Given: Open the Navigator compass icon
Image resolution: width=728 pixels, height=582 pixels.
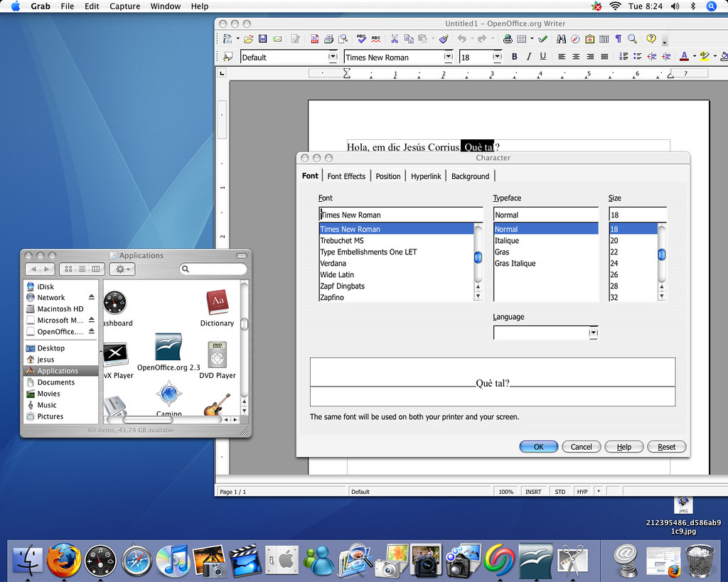Looking at the screenshot, I should [x=575, y=39].
